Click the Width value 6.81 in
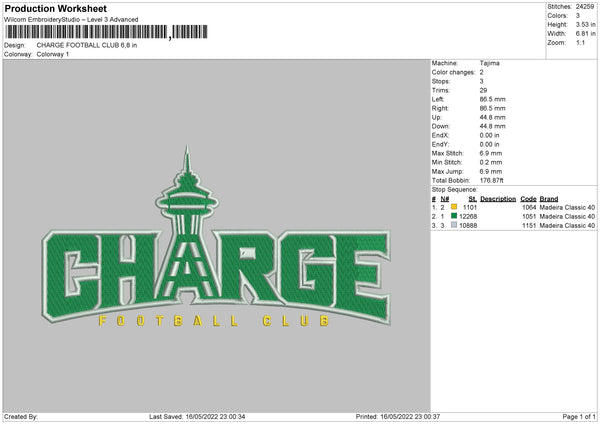This screenshot has height=424, width=600. coord(585,34)
